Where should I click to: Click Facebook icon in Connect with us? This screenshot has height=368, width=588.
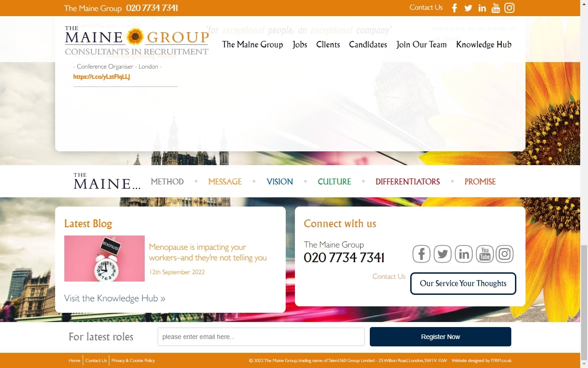point(421,254)
